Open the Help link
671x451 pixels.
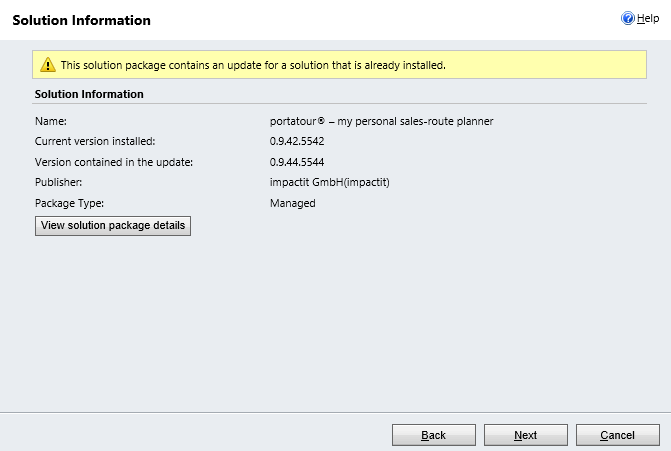coord(647,18)
